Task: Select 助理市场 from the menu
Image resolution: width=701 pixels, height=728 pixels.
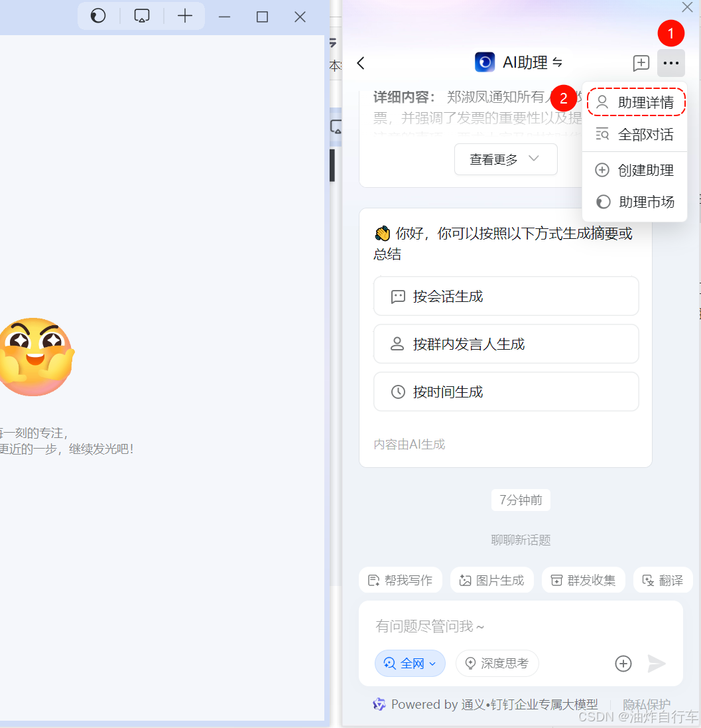Action: (635, 202)
